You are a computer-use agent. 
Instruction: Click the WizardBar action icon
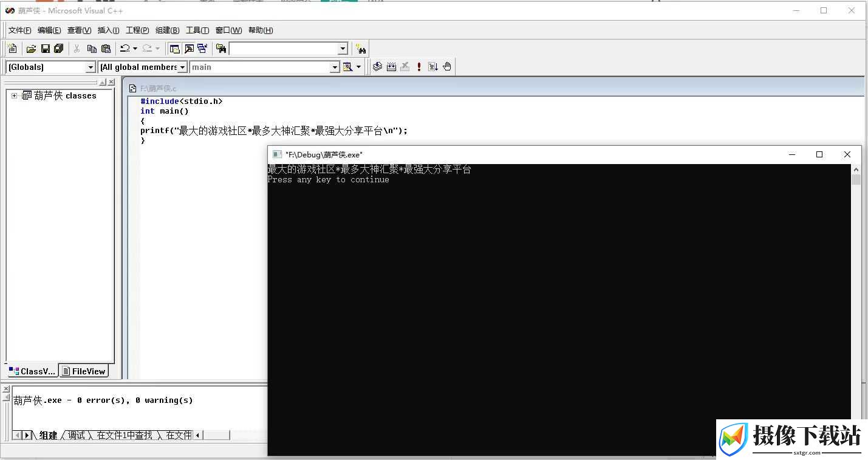(348, 67)
